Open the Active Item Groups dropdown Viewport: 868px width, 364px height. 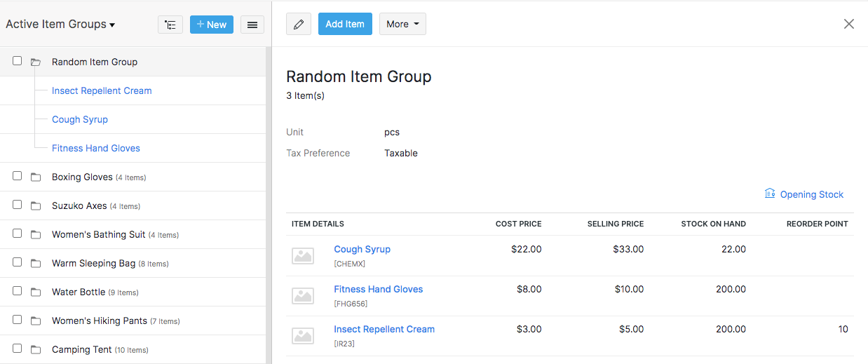coord(60,25)
